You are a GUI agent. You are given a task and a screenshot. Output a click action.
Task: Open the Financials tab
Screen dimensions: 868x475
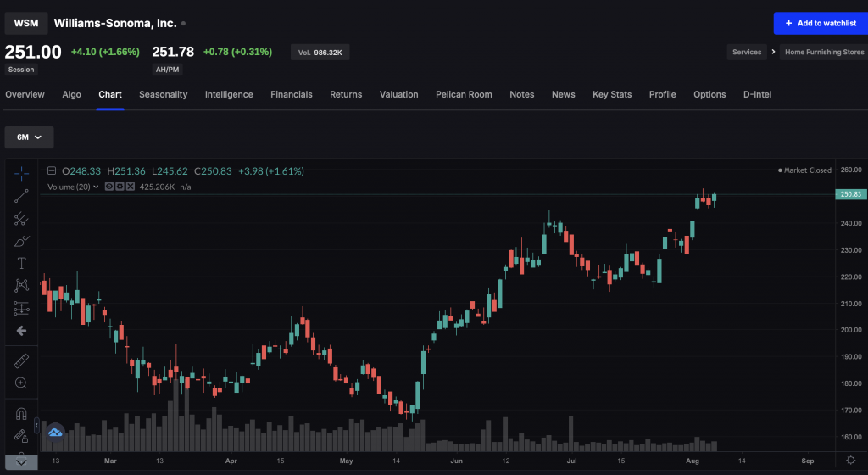click(292, 95)
